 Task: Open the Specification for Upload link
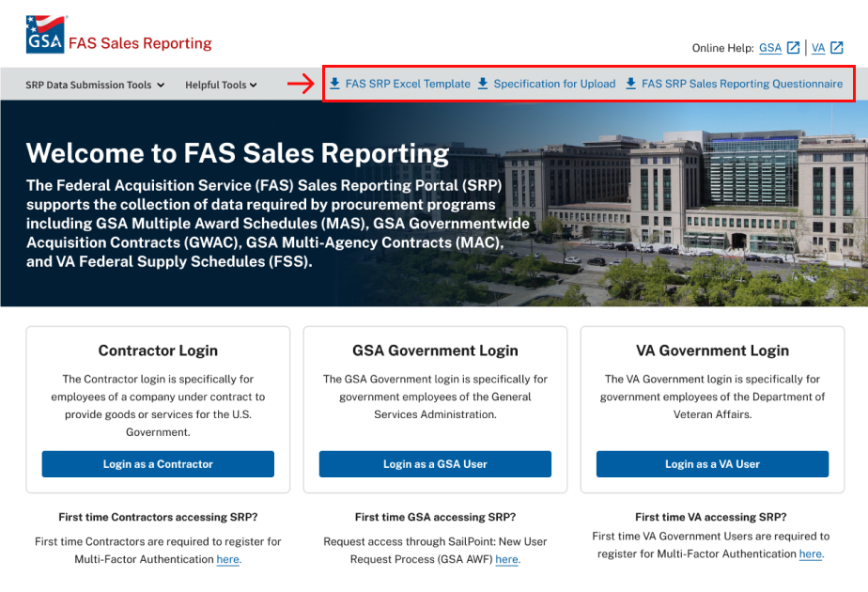click(554, 84)
